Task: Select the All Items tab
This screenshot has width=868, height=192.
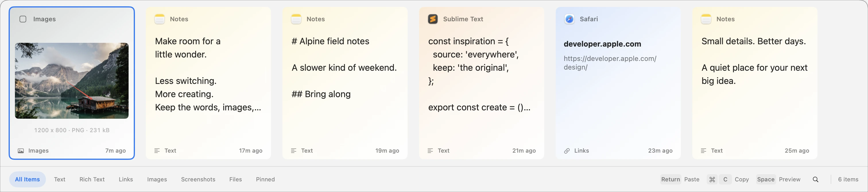Action: [x=27, y=180]
